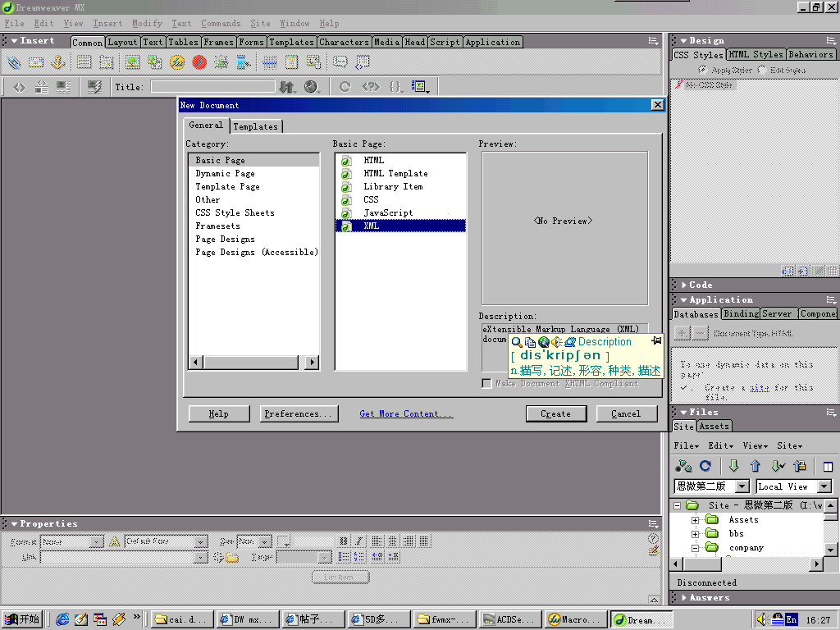Click the Insert Table icon

pyautogui.click(x=84, y=62)
